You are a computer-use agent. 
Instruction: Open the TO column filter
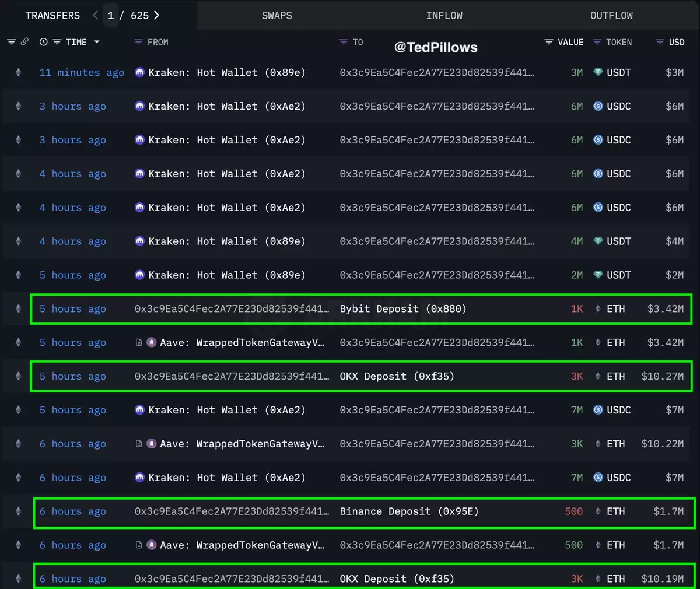pos(344,42)
